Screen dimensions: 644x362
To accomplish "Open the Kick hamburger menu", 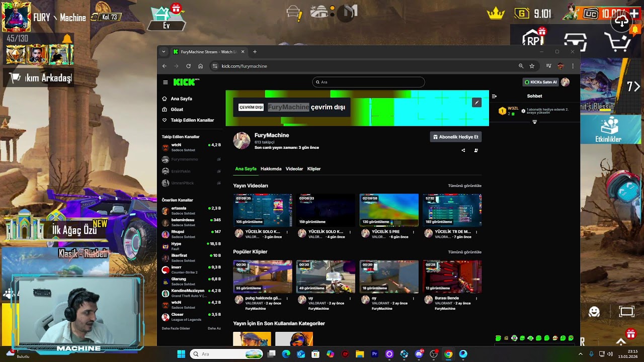I will point(165,82).
